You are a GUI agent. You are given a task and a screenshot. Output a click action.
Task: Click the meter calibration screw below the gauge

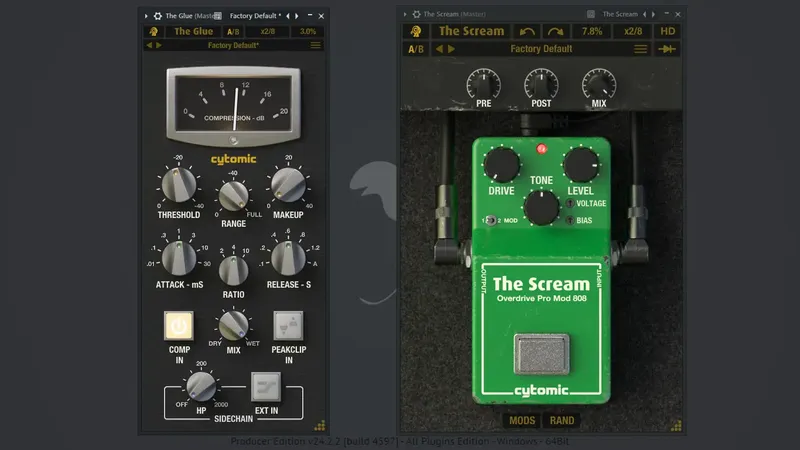233,140
